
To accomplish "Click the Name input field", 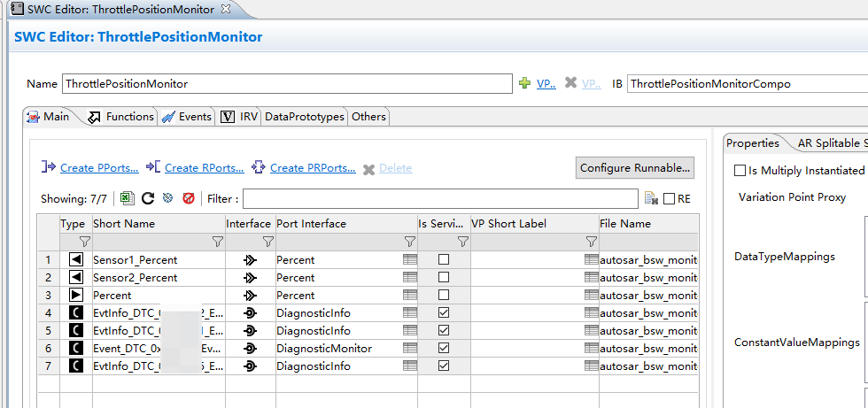I will tap(287, 84).
